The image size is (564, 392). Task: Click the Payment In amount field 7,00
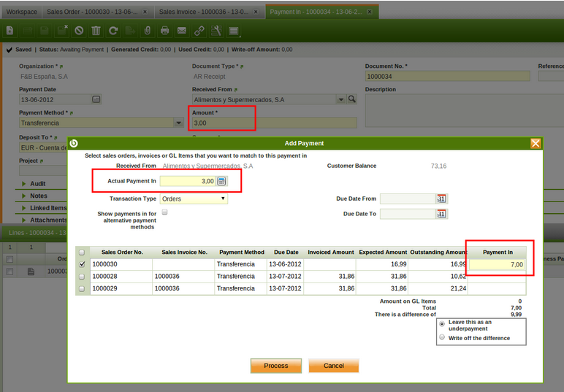[x=497, y=265]
